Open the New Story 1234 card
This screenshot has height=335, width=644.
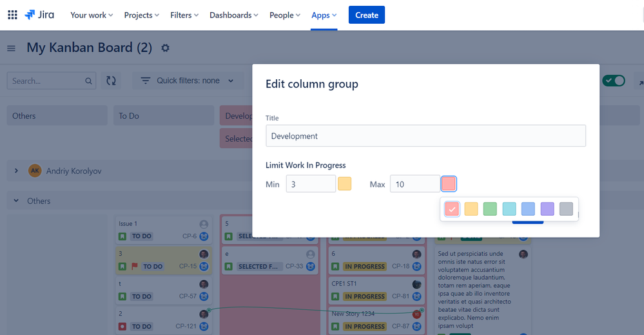376,320
